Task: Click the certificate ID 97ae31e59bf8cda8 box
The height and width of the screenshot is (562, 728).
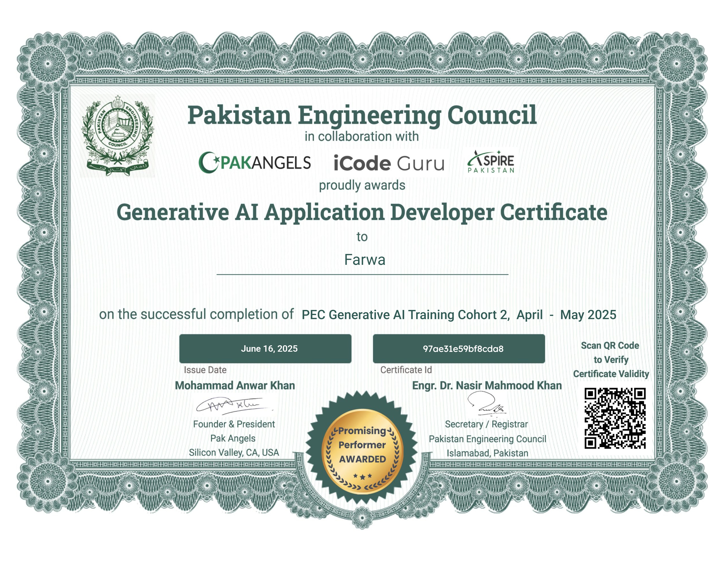Action: 459,348
